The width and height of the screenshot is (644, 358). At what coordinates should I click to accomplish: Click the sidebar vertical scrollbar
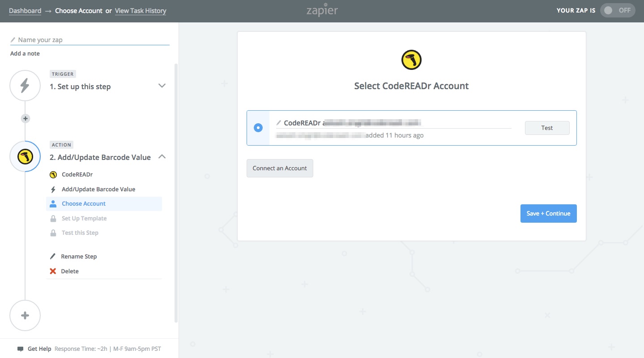pos(176,193)
